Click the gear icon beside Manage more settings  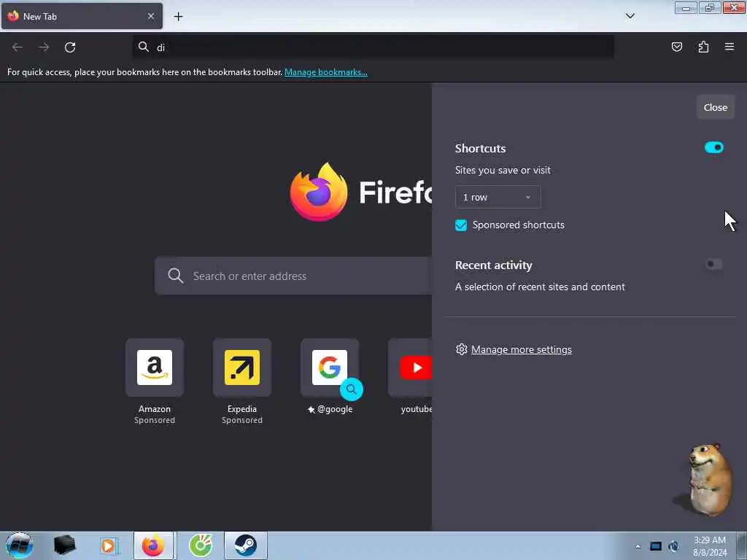tap(461, 349)
